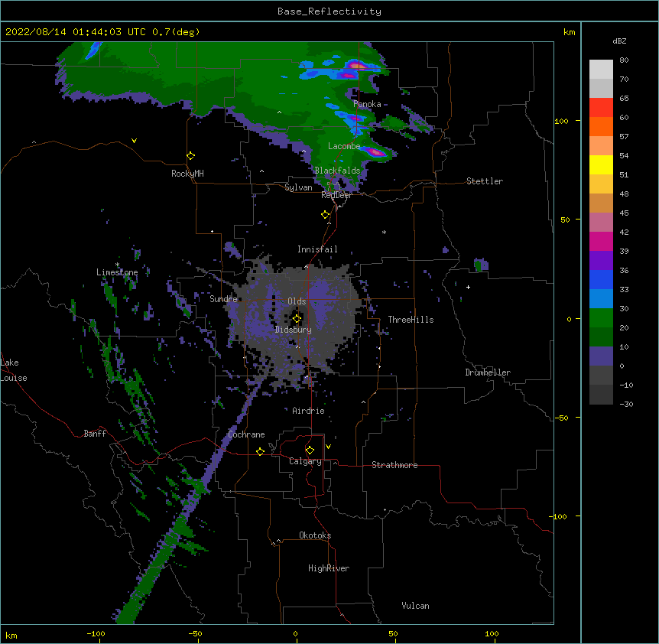Select the yellow diamond below the Cochrane label
This screenshot has height=644, width=659.
coord(260,451)
